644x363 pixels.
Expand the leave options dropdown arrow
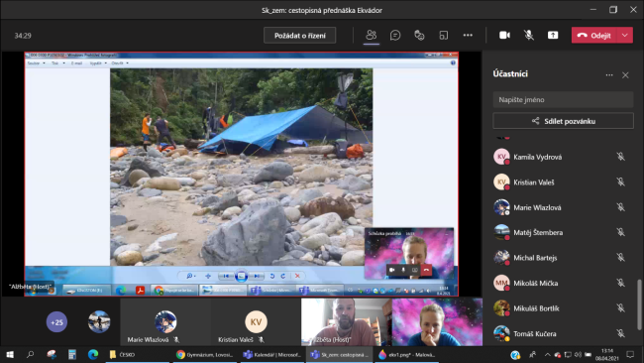click(625, 36)
